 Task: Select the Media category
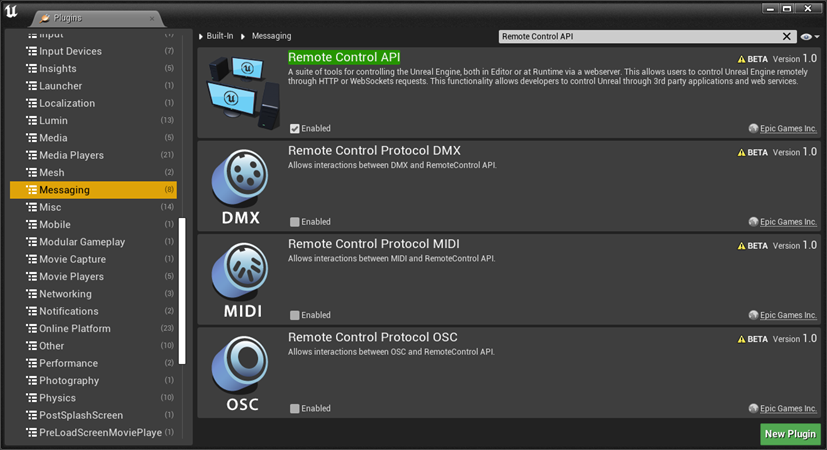93,138
